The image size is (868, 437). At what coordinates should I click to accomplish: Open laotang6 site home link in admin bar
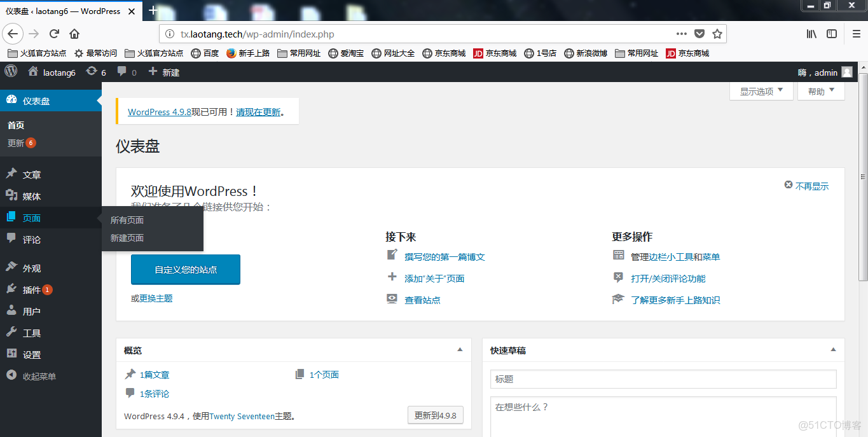52,73
